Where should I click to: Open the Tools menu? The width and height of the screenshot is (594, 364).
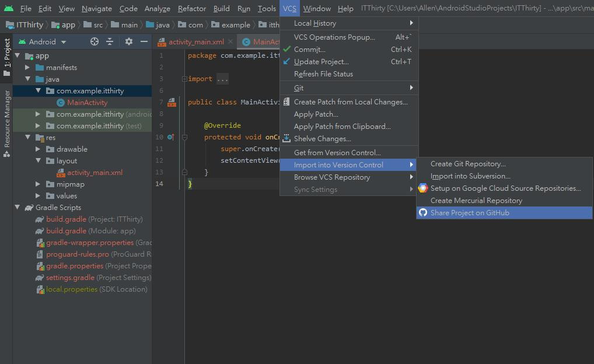click(267, 8)
